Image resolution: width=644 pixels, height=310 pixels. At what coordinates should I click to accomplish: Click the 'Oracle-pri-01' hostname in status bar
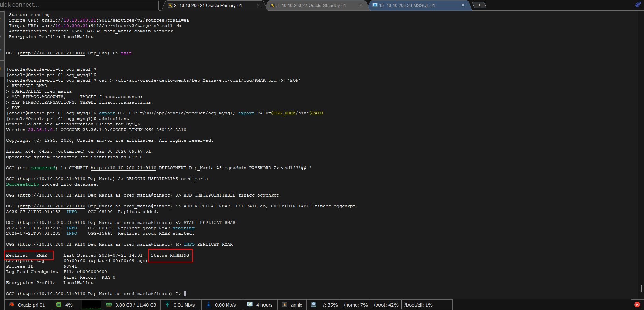click(x=31, y=305)
